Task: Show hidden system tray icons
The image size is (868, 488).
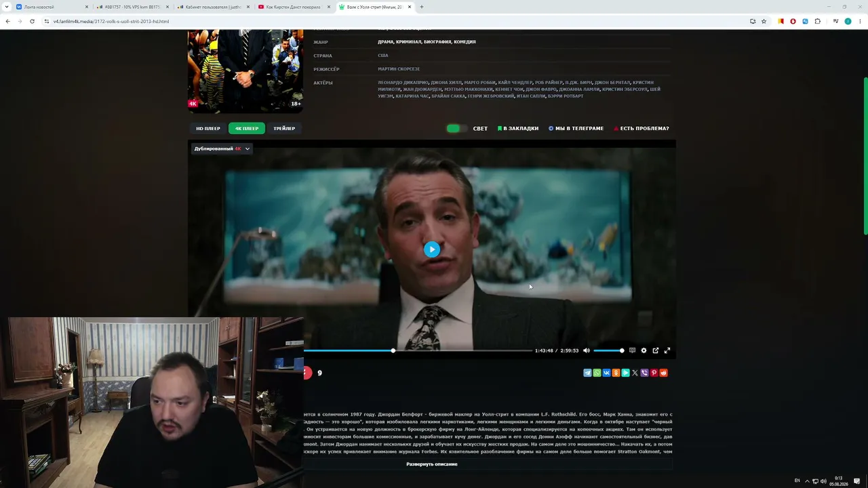Action: point(807,481)
